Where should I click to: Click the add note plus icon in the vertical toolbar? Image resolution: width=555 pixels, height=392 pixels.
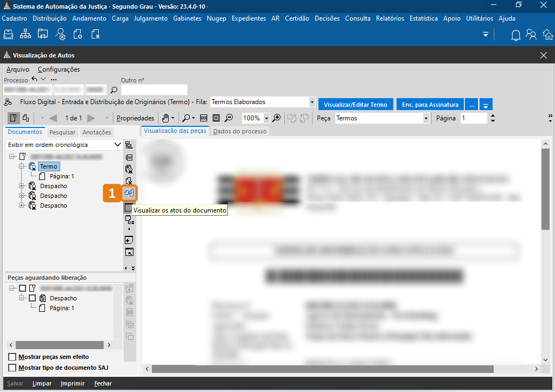pyautogui.click(x=129, y=240)
